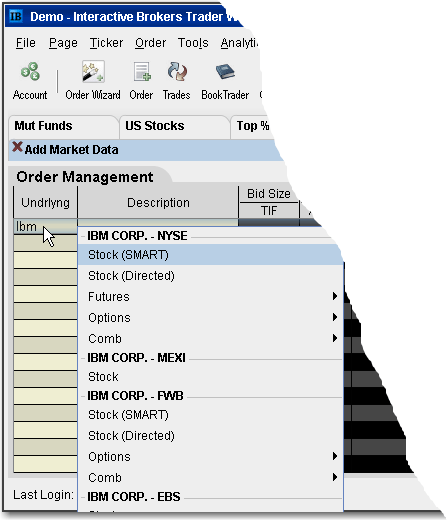Choose Stock (SMART) under IBM CORP. - NYSE
This screenshot has height=520, width=447.
tap(210, 255)
